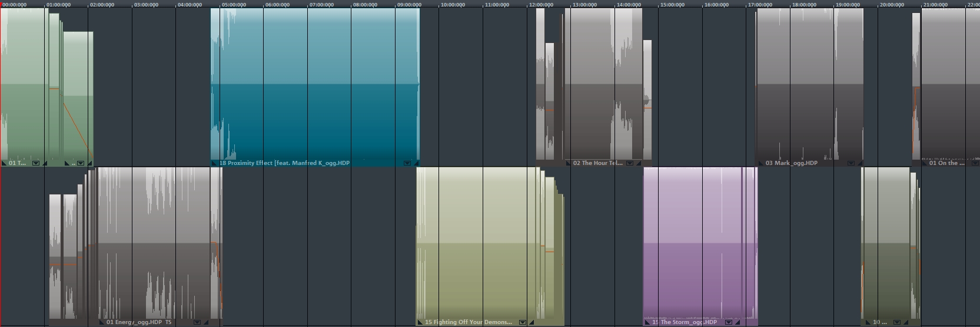Click the fade-out handle icon of 18 Proximity Effect
The width and height of the screenshot is (980, 327).
(x=416, y=163)
